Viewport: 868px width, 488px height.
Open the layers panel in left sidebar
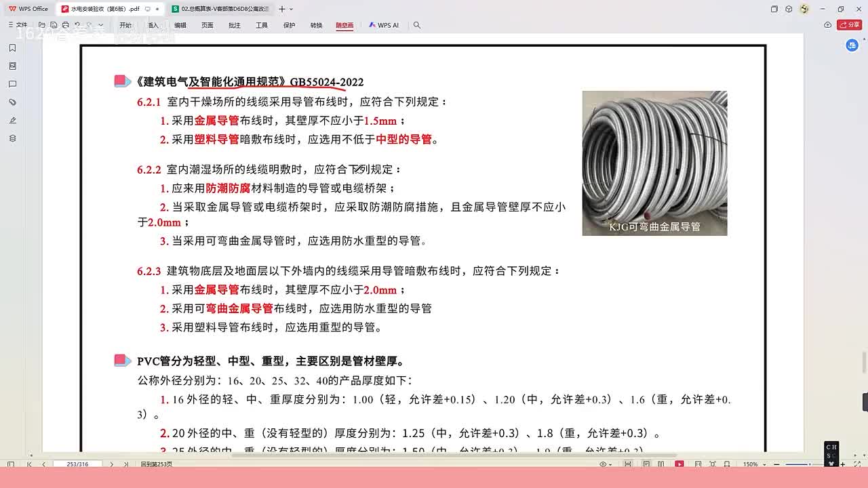[12, 138]
